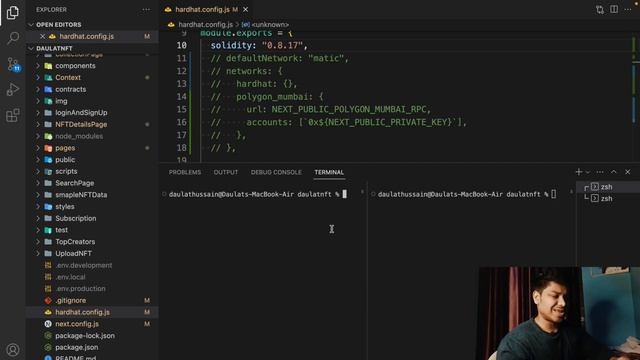Open the terminal launch profile dropdown

tap(588, 172)
